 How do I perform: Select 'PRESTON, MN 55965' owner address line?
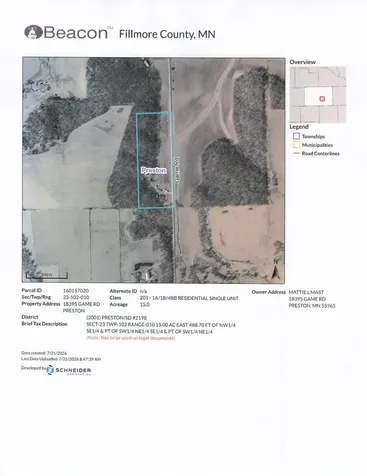(x=312, y=306)
